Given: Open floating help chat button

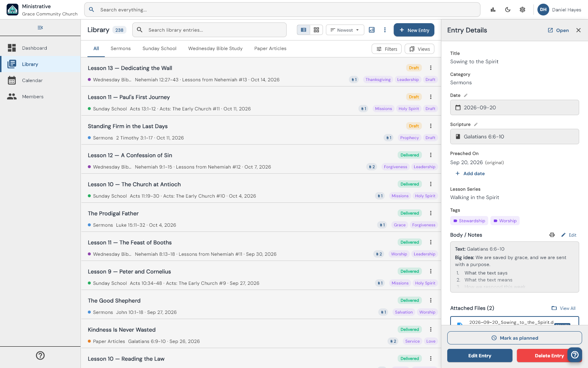Looking at the screenshot, I should point(575,355).
